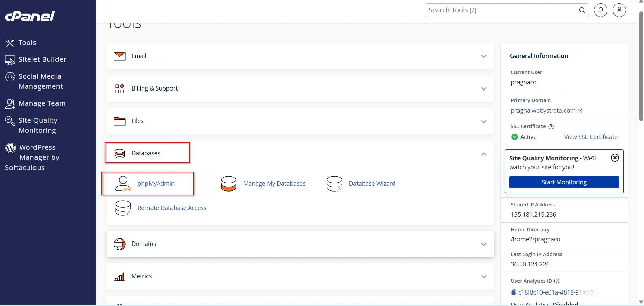Click the Manage My Databases icon
Image resolution: width=644 pixels, height=306 pixels.
coord(229,184)
